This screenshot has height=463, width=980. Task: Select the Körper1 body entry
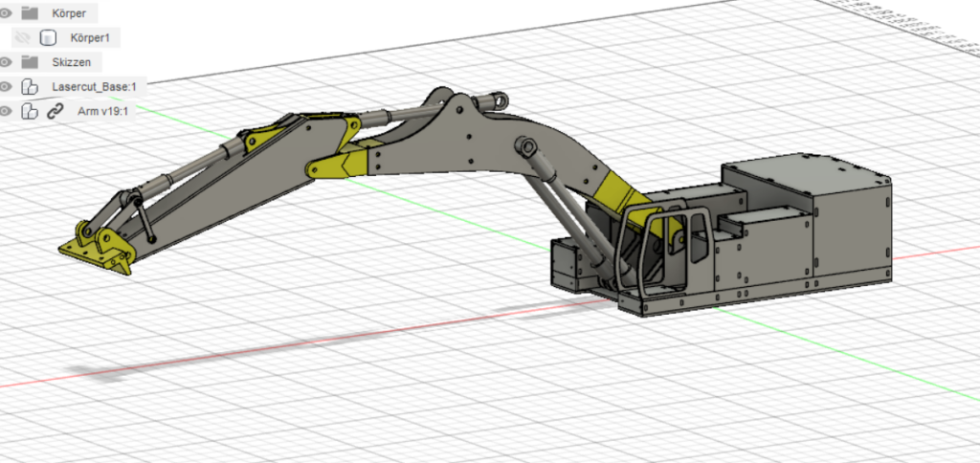(x=92, y=38)
